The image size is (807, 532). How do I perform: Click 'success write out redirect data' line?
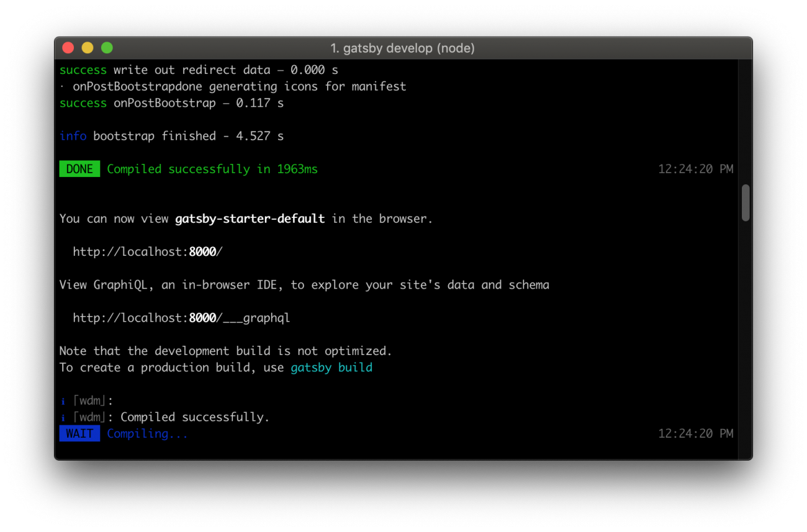pos(199,70)
